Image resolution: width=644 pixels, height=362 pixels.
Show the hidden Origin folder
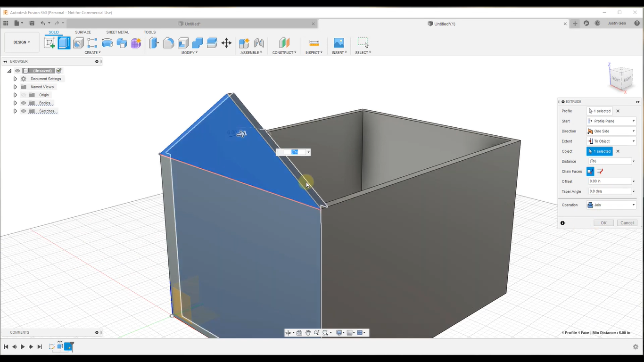pos(24,95)
